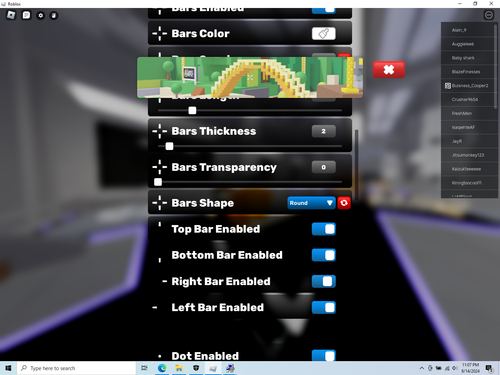The height and width of the screenshot is (375, 500).
Task: Toggle Dot Enabled switch
Action: point(324,356)
